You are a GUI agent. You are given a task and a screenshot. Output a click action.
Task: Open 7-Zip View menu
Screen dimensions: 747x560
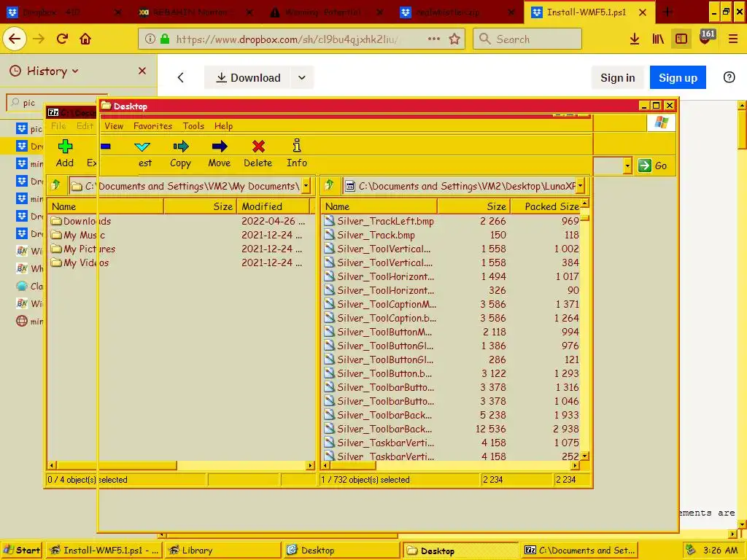[x=114, y=125]
